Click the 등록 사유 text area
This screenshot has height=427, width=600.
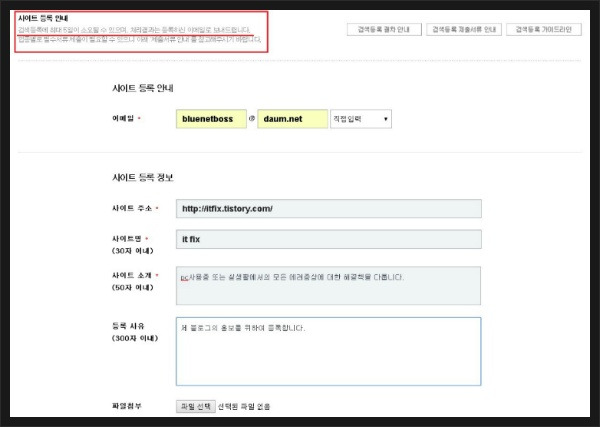(x=329, y=351)
